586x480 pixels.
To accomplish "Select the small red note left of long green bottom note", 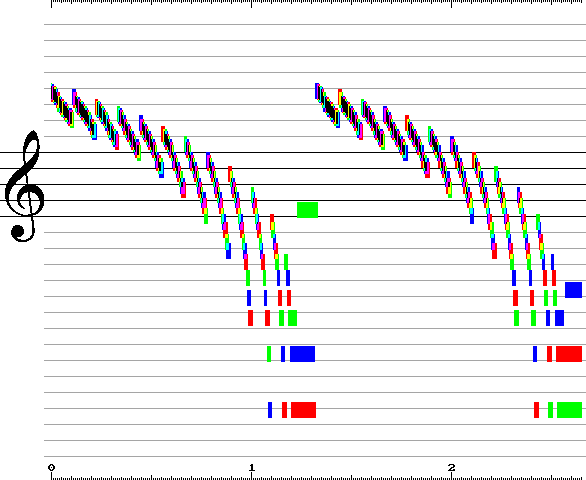I will pos(536,410).
